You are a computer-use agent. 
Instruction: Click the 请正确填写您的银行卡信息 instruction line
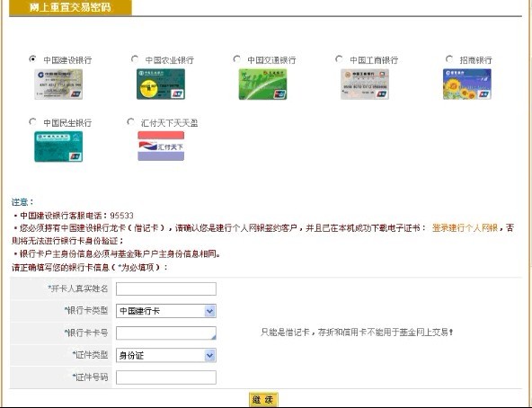click(90, 268)
